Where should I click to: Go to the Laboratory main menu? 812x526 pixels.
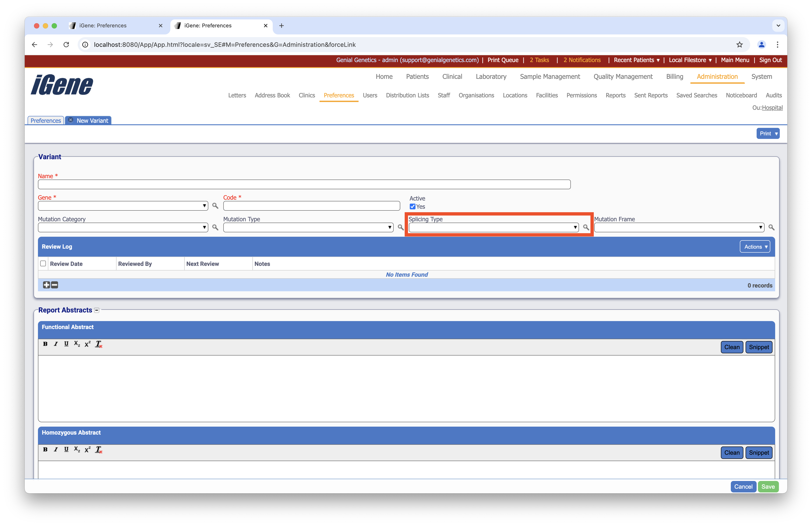coord(491,77)
